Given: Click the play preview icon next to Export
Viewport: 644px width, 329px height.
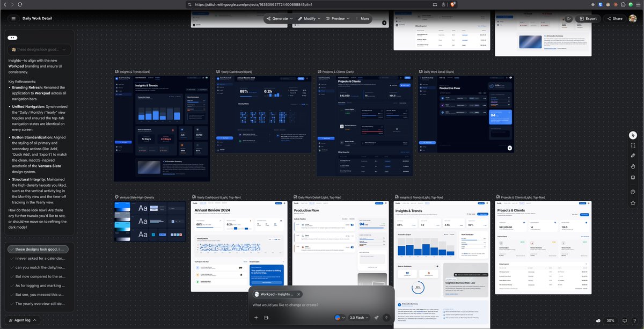Looking at the screenshot, I should click(568, 18).
